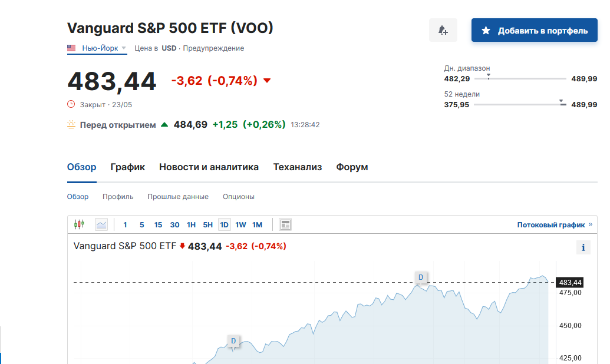Click the clock icon beside Закрыт
This screenshot has height=364, width=610.
coord(71,104)
